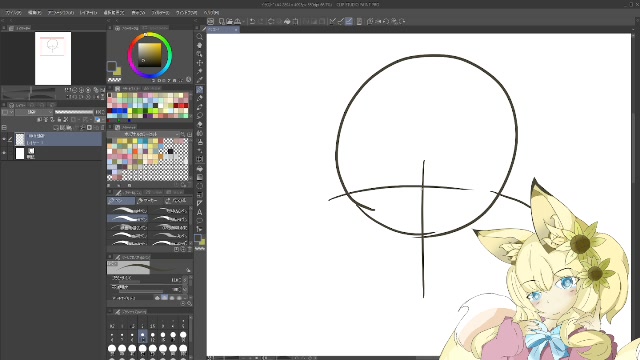
Task: Click the Redo arrow icon
Action: coord(261,21)
